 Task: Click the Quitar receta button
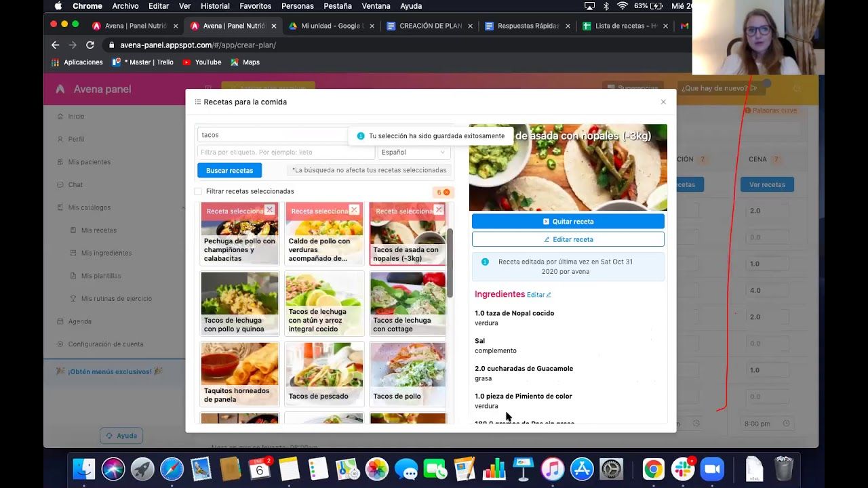pos(568,222)
